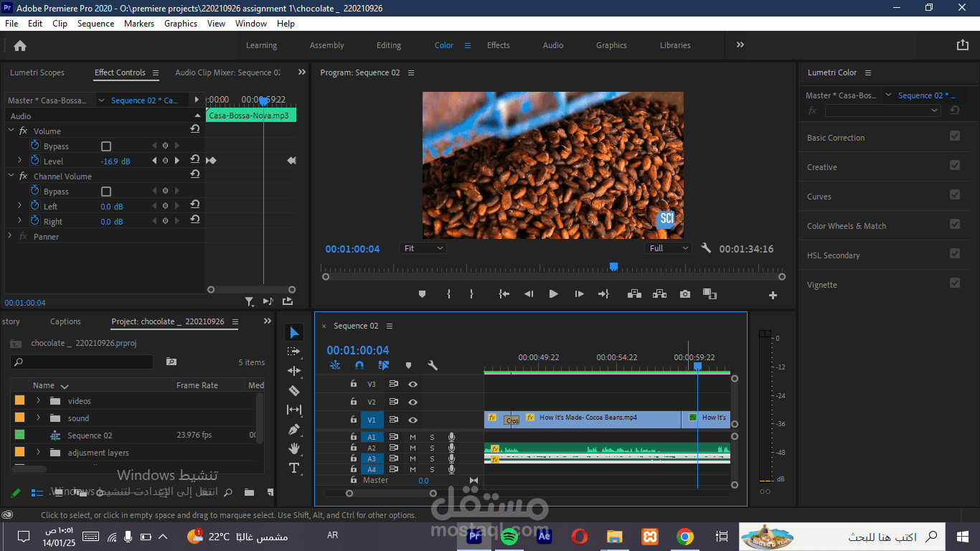980x551 pixels.
Task: Select the Hand tool
Action: click(x=294, y=448)
